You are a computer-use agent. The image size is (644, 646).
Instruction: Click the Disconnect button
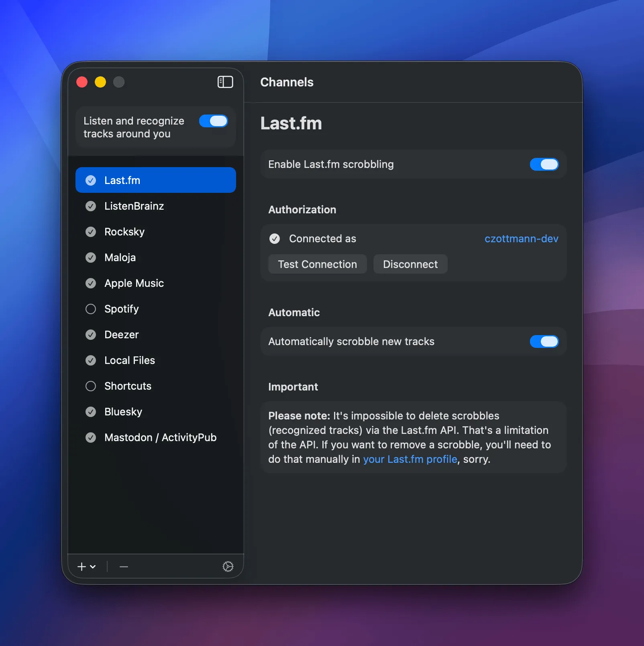pyautogui.click(x=410, y=264)
